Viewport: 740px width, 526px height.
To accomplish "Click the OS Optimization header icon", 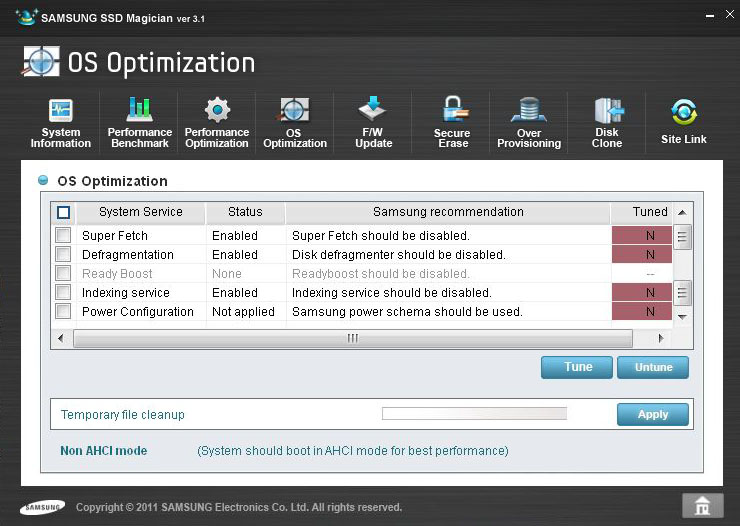I will 41,62.
